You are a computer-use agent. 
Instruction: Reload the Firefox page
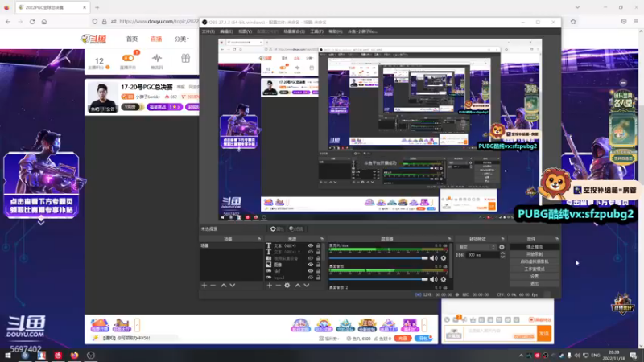point(32,22)
